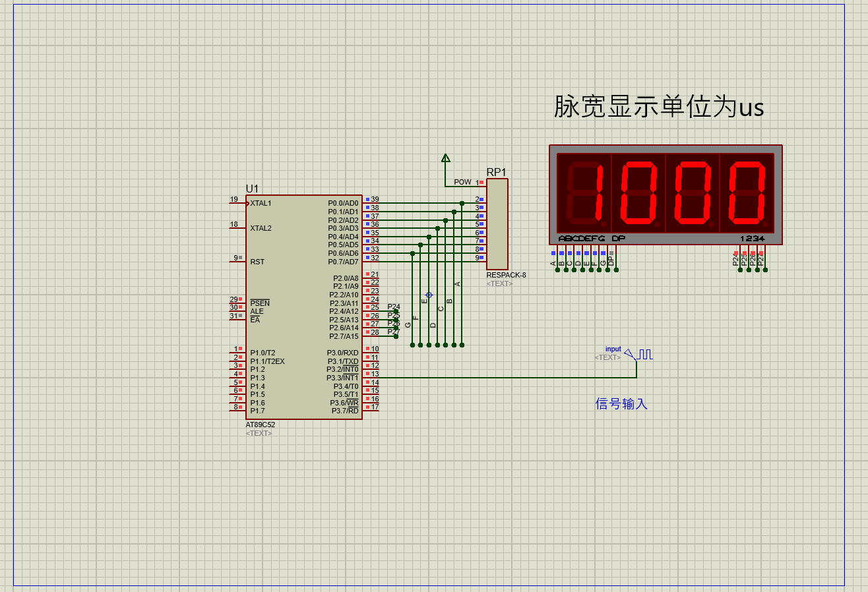Select the RP1 reference label

[496, 172]
